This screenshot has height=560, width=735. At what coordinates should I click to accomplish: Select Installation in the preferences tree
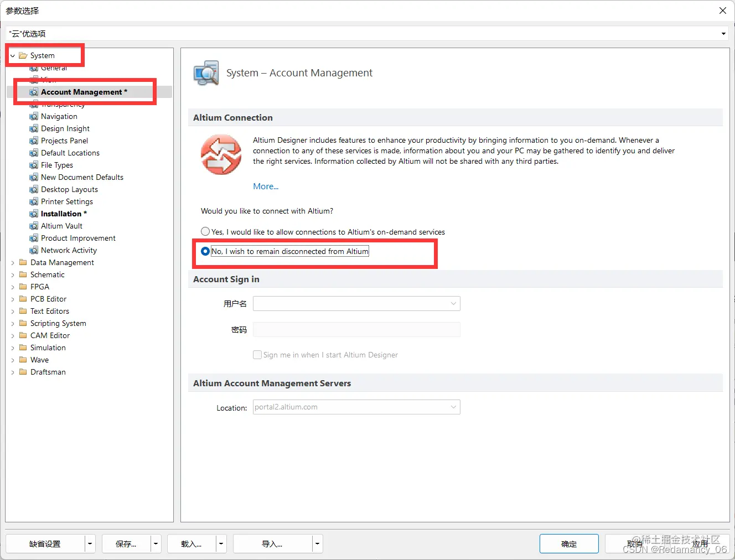pos(64,214)
